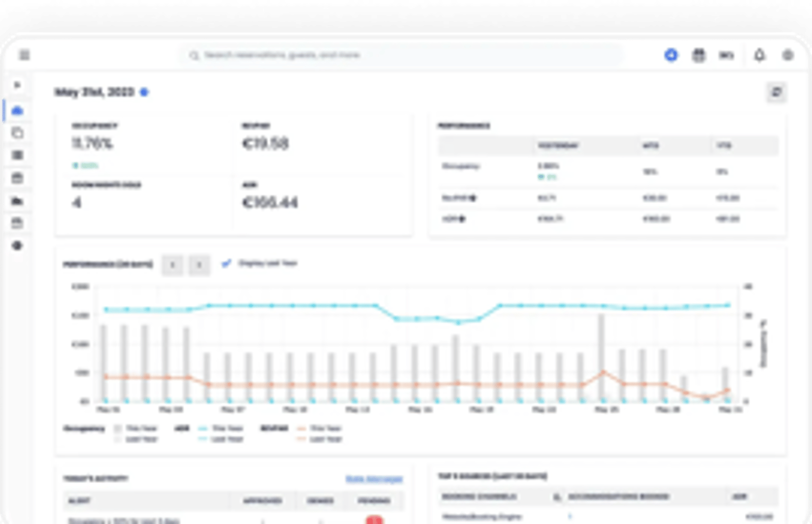The image size is (812, 524).
Task: Open the fifth sidebar icon below the calendar
Action: pos(17,201)
